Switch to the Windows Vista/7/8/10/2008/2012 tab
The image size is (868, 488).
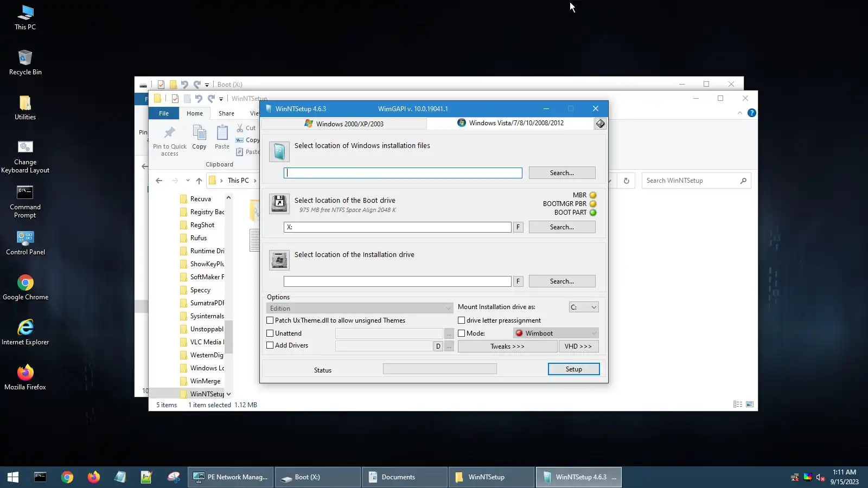pos(510,123)
